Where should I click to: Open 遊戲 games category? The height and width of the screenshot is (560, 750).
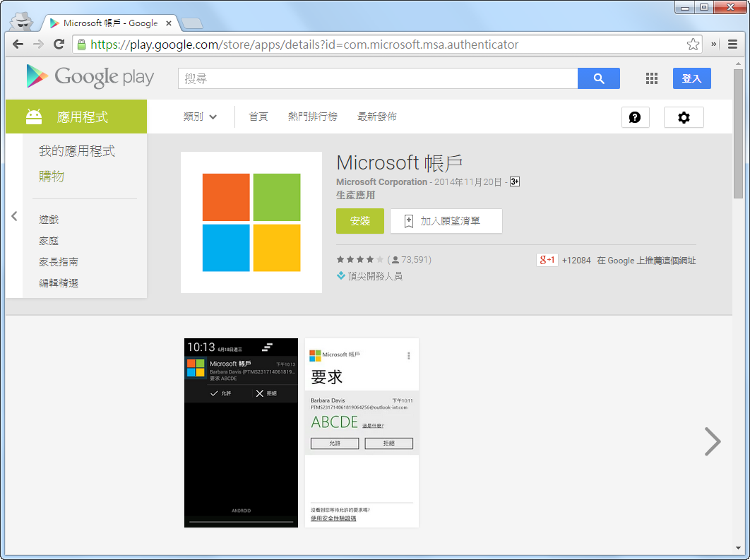coord(49,220)
